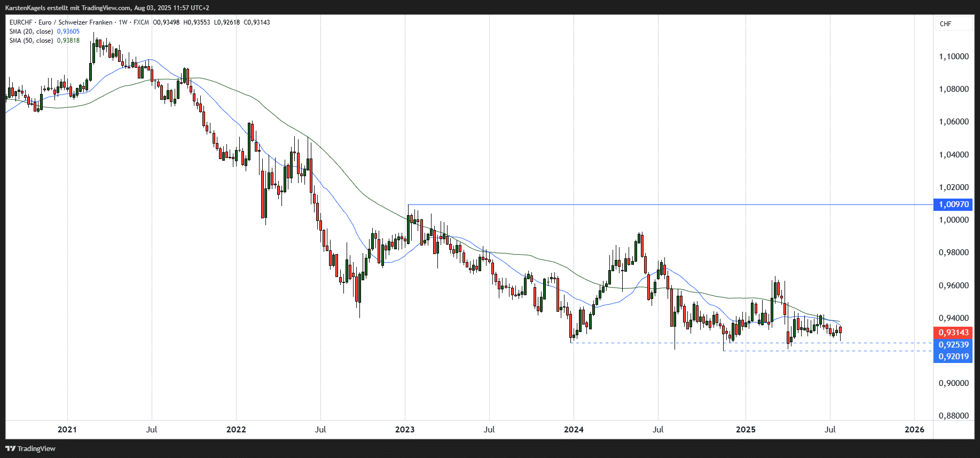Click the close value C0,93143 in the header

pyautogui.click(x=257, y=22)
